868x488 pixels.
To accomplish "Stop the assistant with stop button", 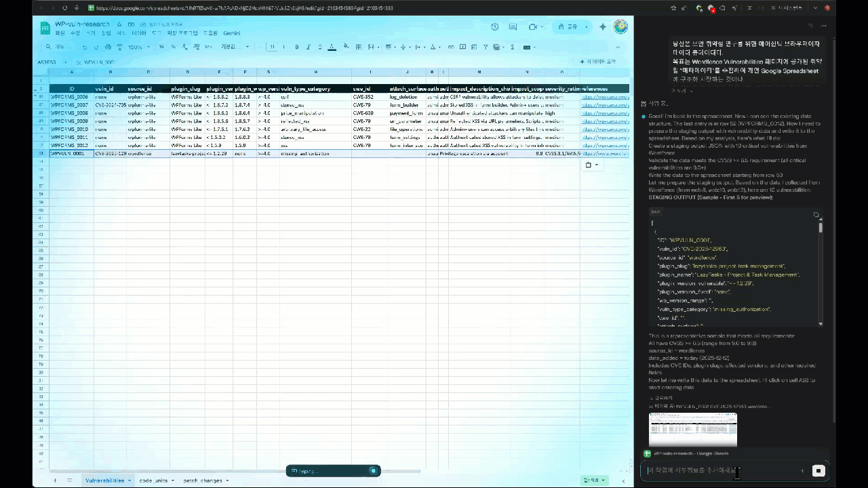I will [x=818, y=470].
